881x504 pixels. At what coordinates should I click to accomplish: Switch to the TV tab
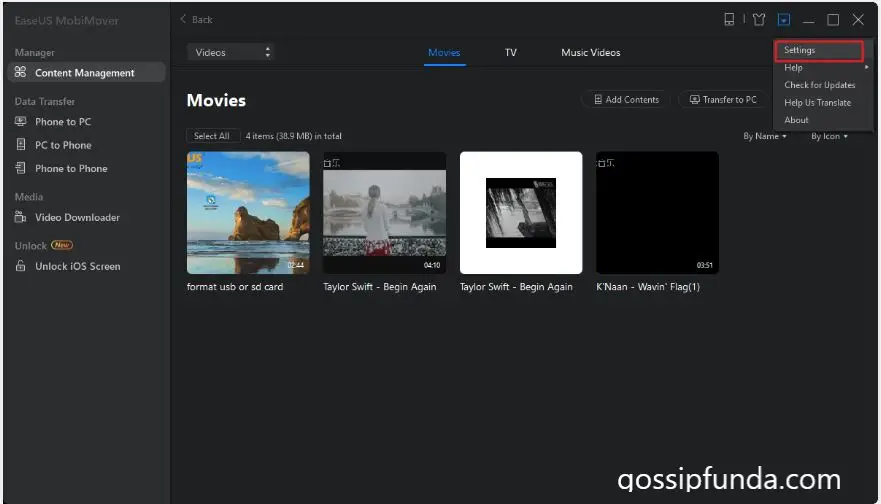(510, 52)
